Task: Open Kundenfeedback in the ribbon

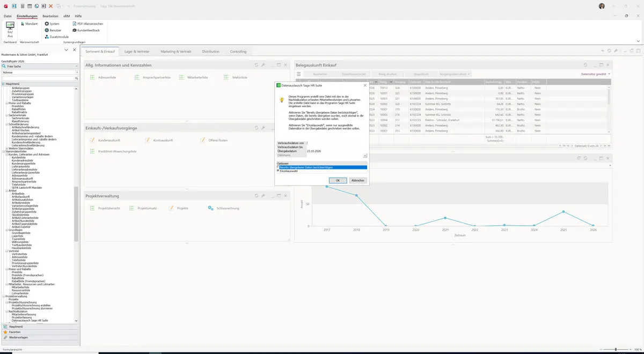Action: coord(86,30)
